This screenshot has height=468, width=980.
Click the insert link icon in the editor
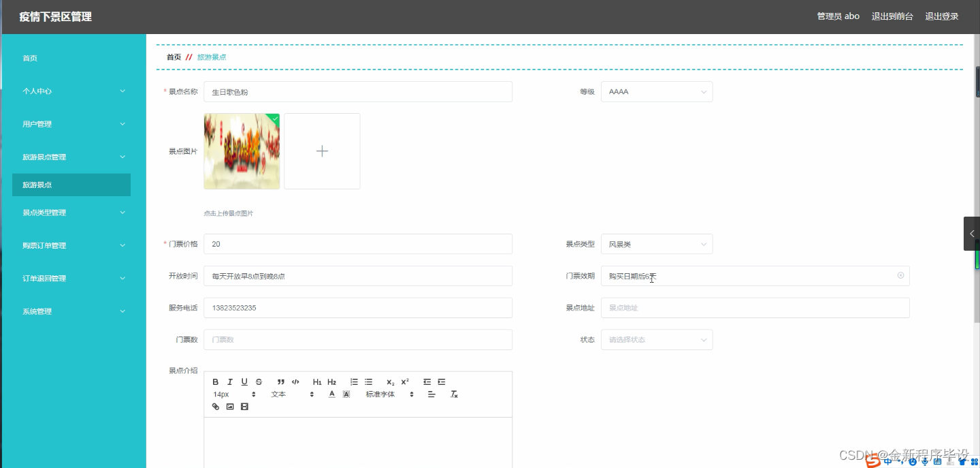coord(216,406)
